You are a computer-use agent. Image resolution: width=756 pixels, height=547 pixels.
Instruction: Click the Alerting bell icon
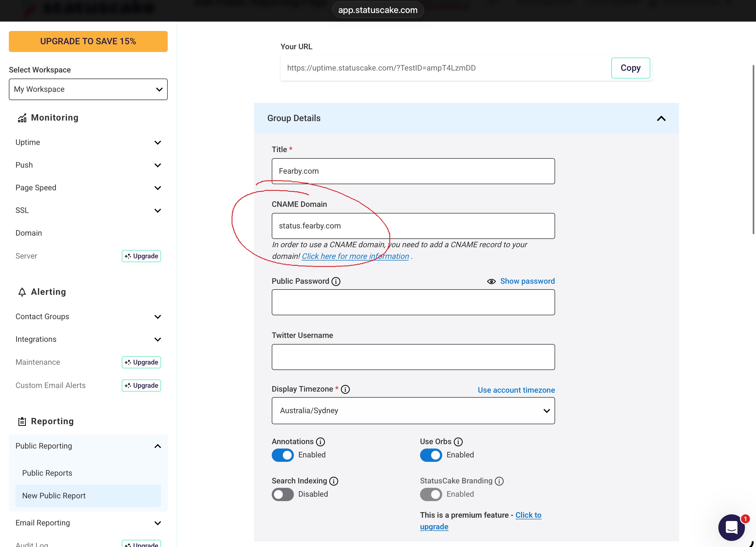(22, 292)
